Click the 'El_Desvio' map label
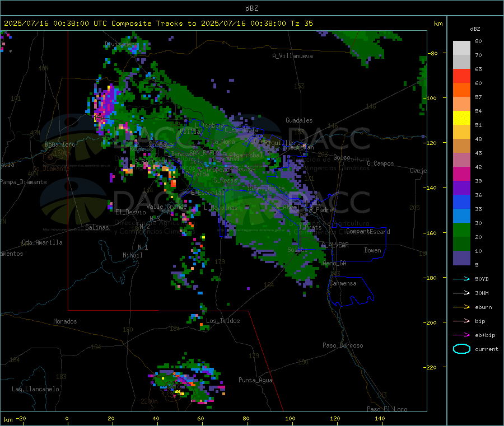The image size is (504, 426). point(130,212)
